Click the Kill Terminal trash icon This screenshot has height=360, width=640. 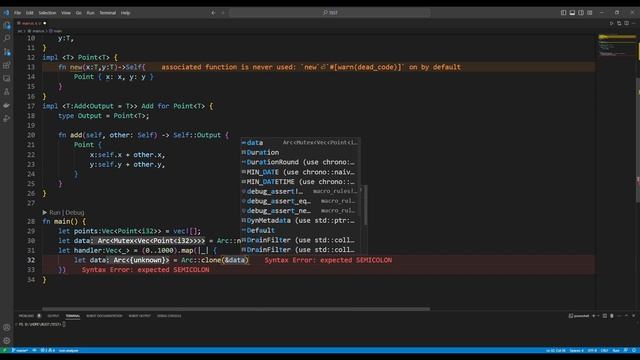coord(612,316)
